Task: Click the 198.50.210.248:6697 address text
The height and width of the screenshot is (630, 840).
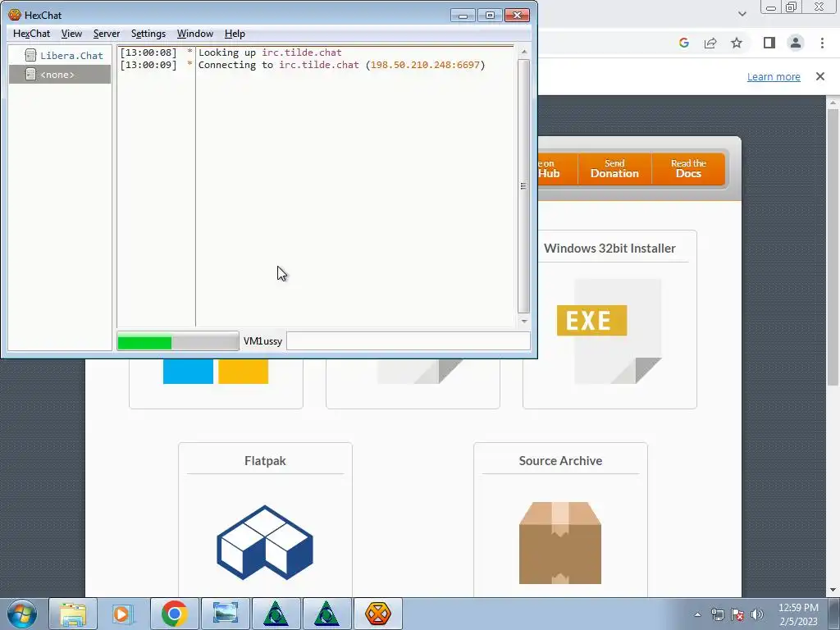Action: pyautogui.click(x=425, y=65)
